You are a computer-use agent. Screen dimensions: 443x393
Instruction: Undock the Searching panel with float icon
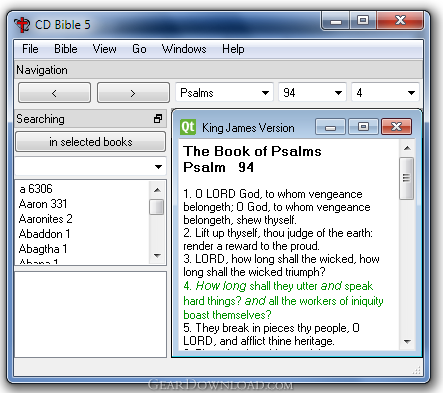coord(158,119)
